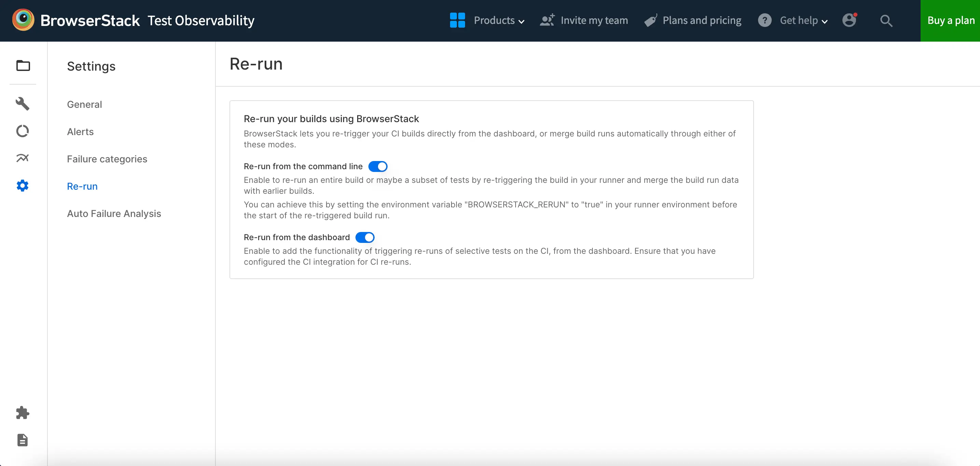
Task: Open Auto Failure Analysis settings
Action: coord(114,214)
